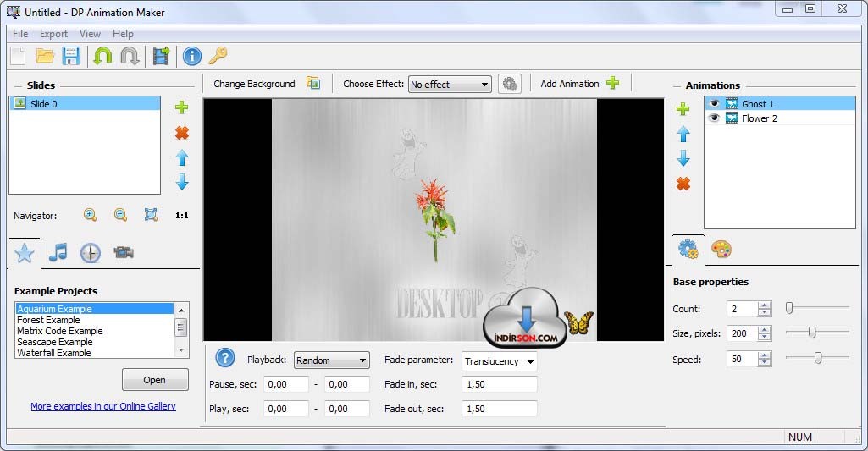Click the Fade out sec field
Viewport: 868px width, 451px height.
pyautogui.click(x=500, y=409)
